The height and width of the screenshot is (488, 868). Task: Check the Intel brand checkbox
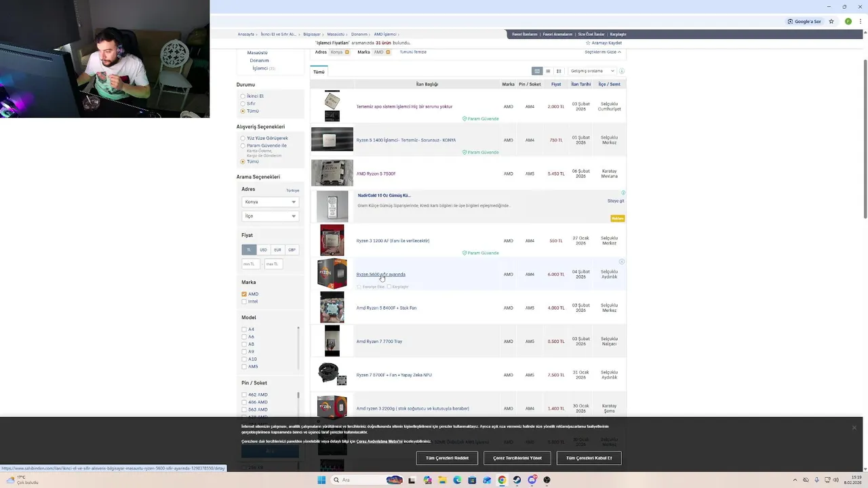tap(244, 302)
